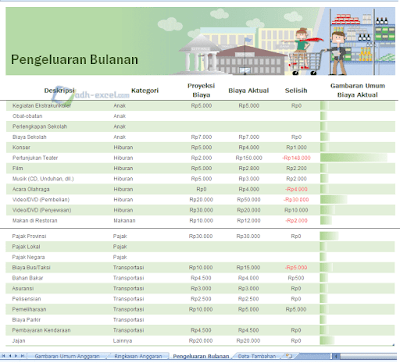Select the Film description cell

(x=18, y=168)
